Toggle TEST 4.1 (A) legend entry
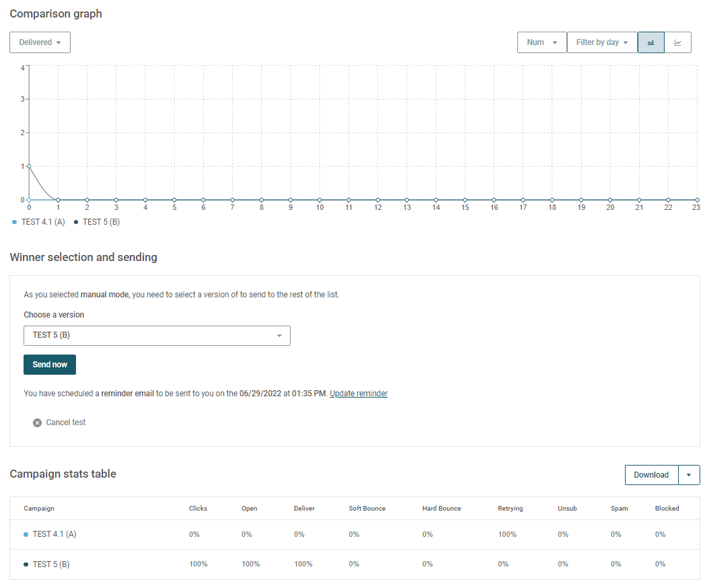This screenshot has width=709, height=588. pos(39,222)
